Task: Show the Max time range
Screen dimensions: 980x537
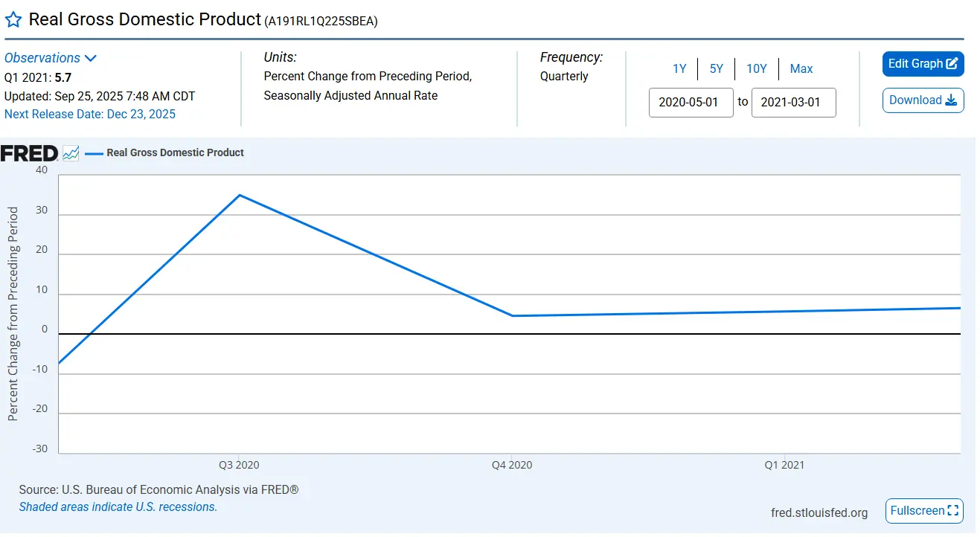Action: (x=801, y=68)
